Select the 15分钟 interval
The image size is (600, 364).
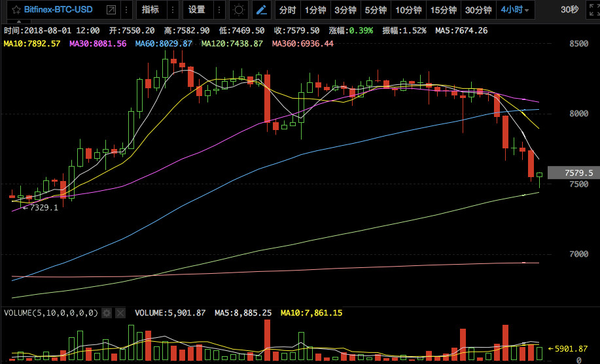click(x=443, y=10)
